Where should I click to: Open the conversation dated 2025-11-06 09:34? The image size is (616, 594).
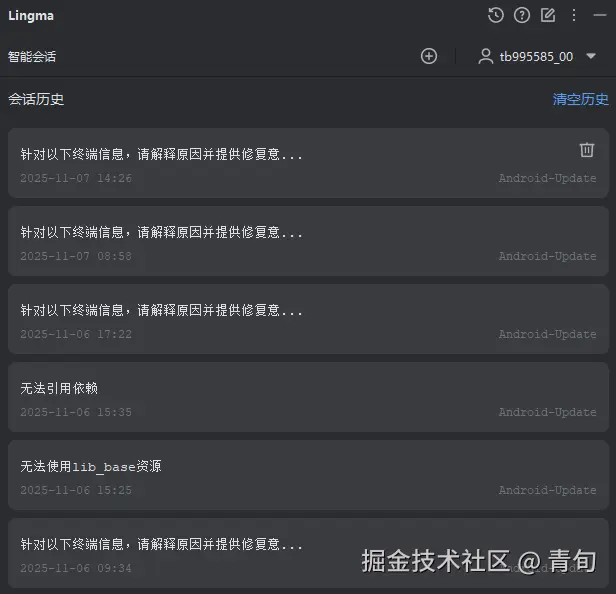point(308,553)
